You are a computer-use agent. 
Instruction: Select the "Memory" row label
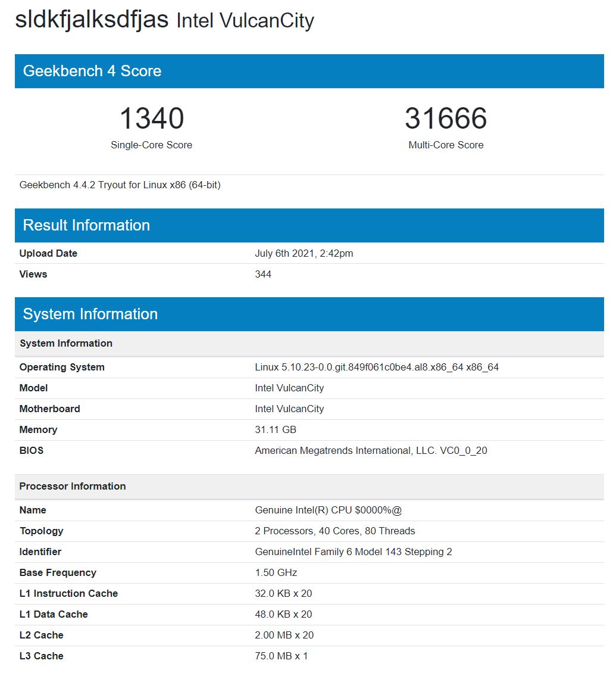tap(38, 429)
